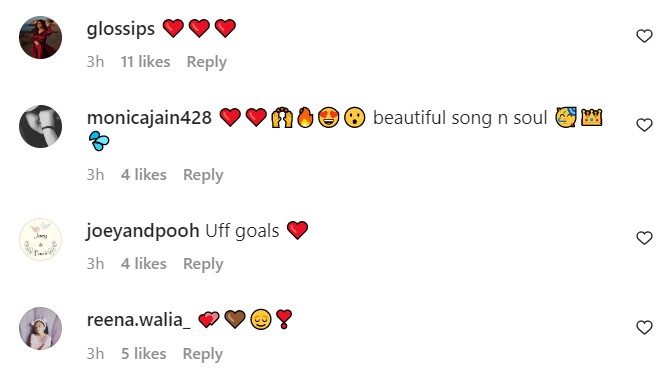This screenshot has height=382, width=664.
Task: Open monicajain428 username link
Action: 149,118
